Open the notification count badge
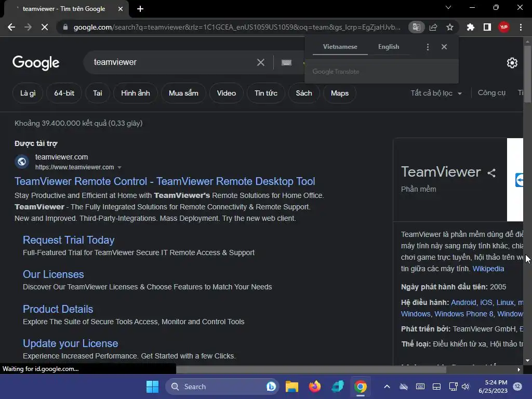Screen dimensions: 532x399 point(517,386)
